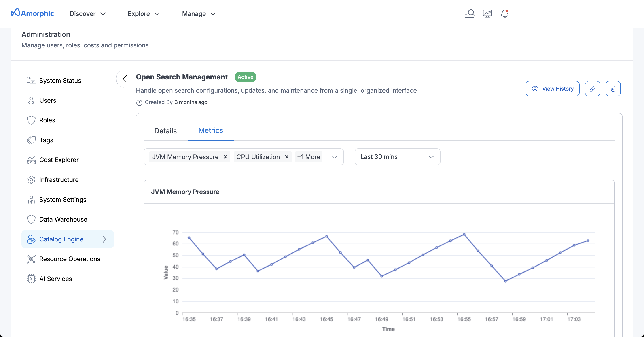Remove the JVM Memory Pressure chip

point(225,157)
